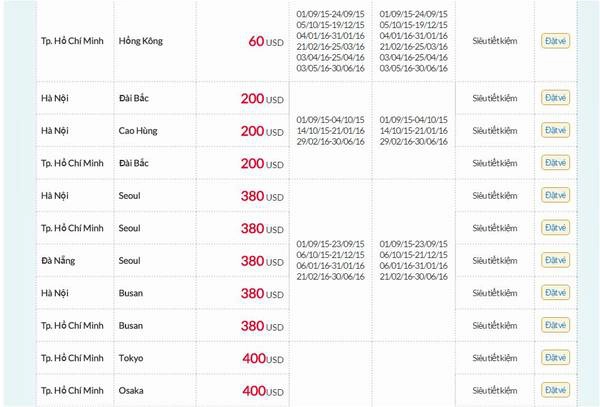Book the Tp. Hồ Chí Minh to Hồng Kông fare
This screenshot has width=600, height=407.
click(x=555, y=41)
